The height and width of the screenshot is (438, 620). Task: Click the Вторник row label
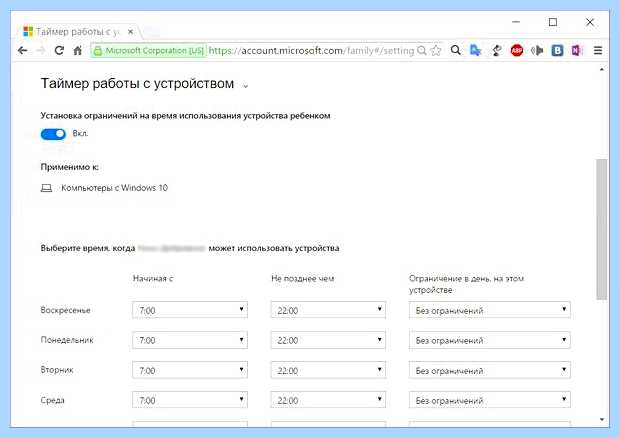tap(57, 370)
